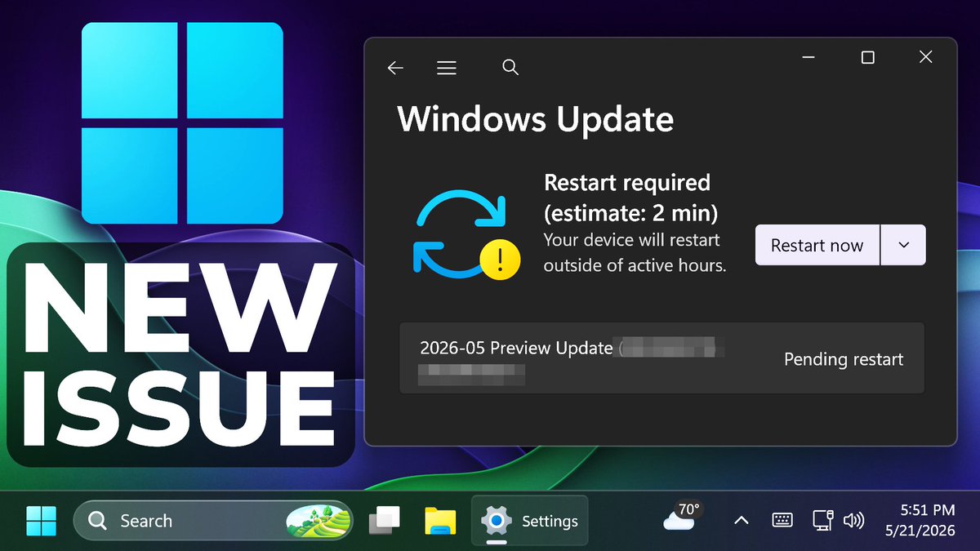Screen dimensions: 980x551
Task: Click the Settings search magnifier icon
Action: click(510, 68)
